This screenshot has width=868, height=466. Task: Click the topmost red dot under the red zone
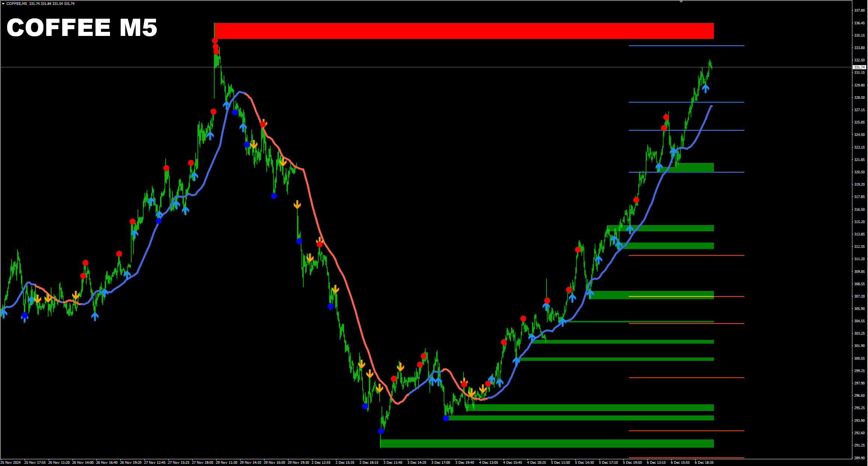tap(215, 40)
